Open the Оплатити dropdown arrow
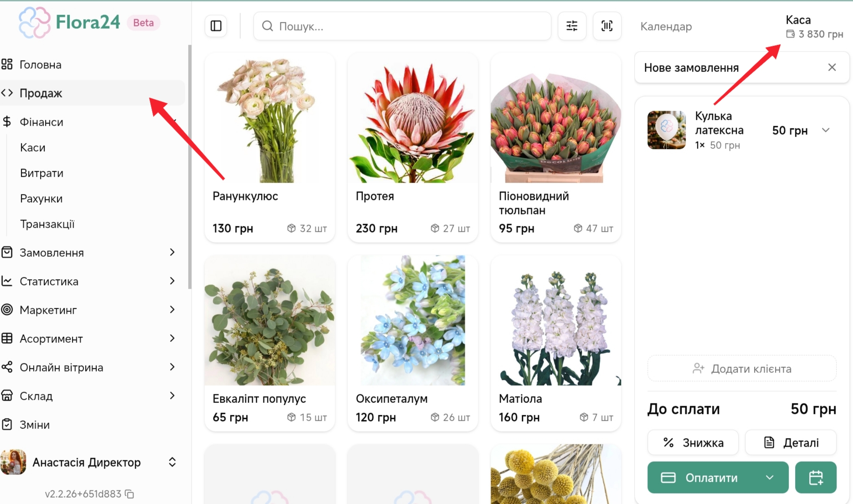This screenshot has height=504, width=853. point(770,478)
